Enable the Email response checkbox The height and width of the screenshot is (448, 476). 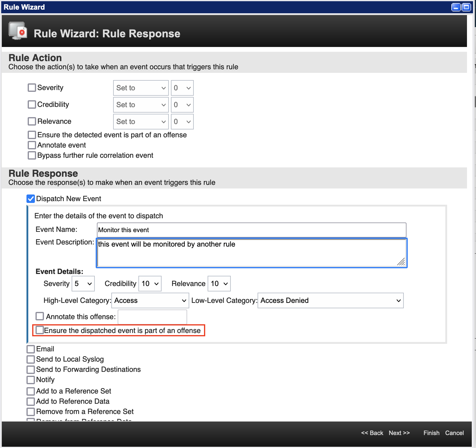[x=31, y=349]
